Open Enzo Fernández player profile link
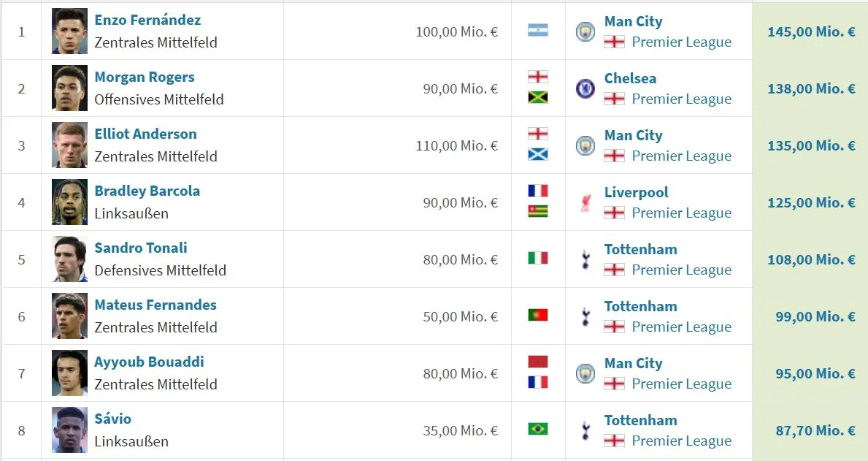Viewport: 868px width, 461px height. click(147, 20)
